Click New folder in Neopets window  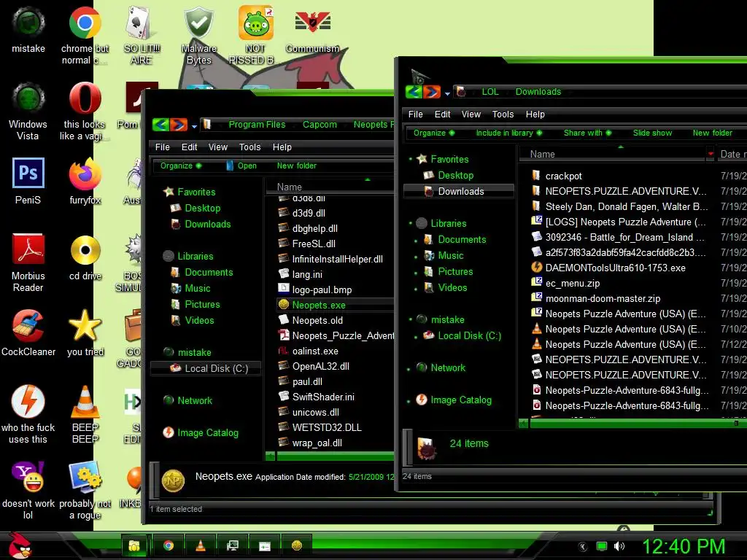[x=296, y=166]
